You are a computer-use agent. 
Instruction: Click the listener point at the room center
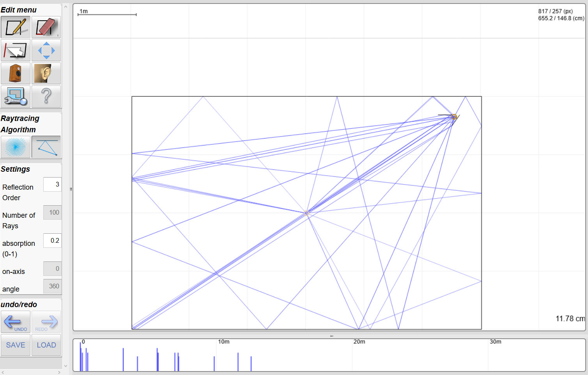point(306,213)
